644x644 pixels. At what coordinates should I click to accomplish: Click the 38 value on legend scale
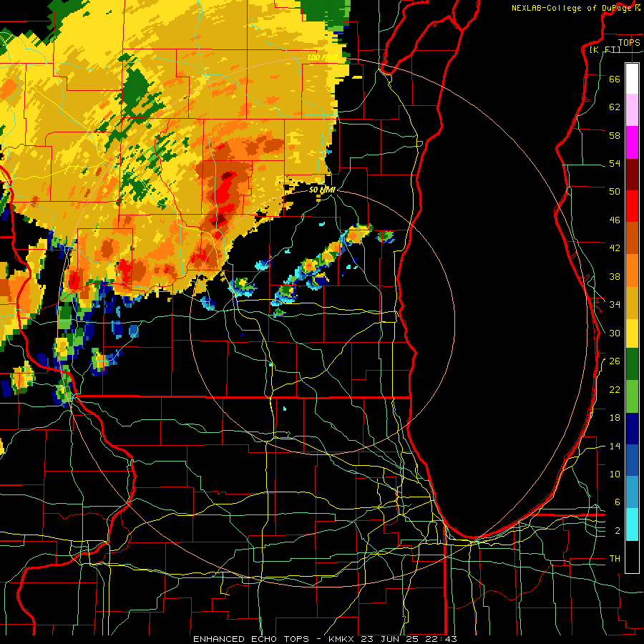point(615,277)
